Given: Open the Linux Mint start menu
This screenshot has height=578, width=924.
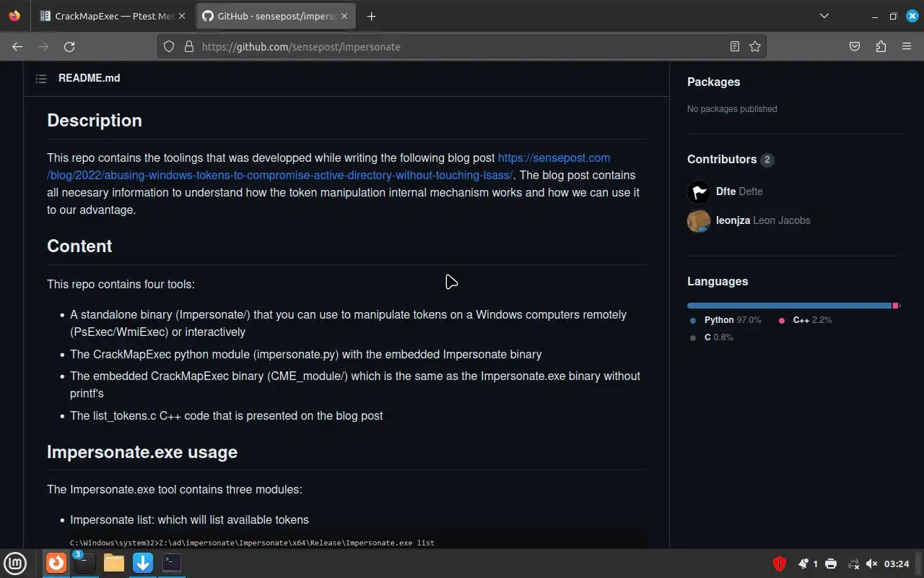Looking at the screenshot, I should pyautogui.click(x=15, y=563).
